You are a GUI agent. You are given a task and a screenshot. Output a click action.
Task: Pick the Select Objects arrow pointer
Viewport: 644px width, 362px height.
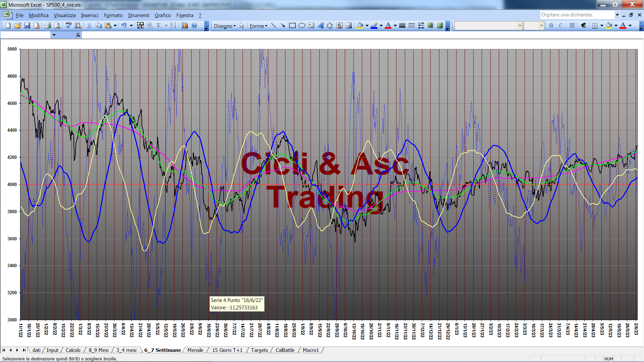242,25
